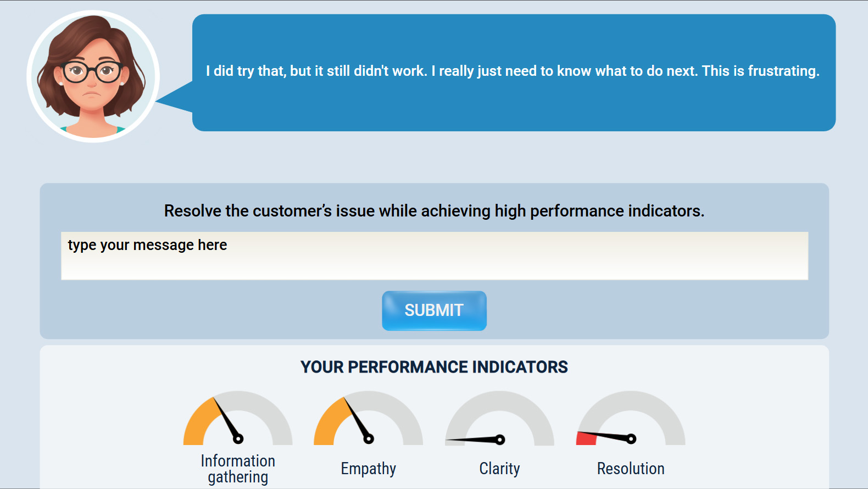The width and height of the screenshot is (868, 489).
Task: Click the instruction text above the input
Action: [x=434, y=211]
